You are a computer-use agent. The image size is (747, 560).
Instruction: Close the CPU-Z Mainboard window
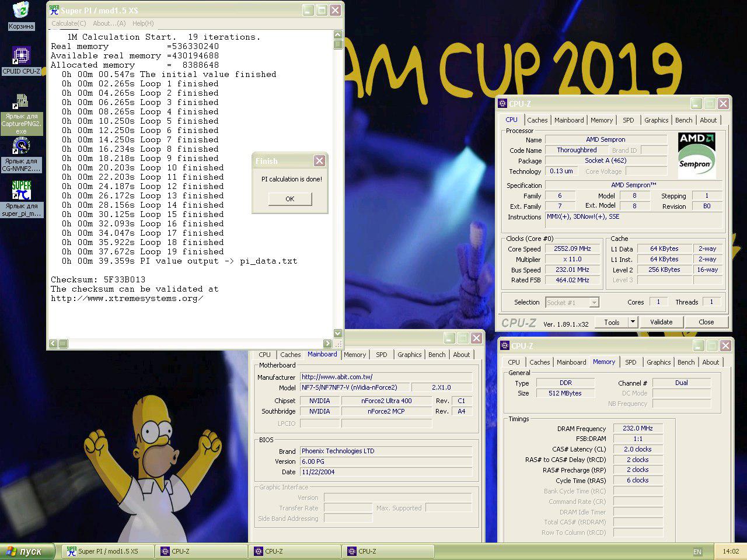pyautogui.click(x=477, y=338)
